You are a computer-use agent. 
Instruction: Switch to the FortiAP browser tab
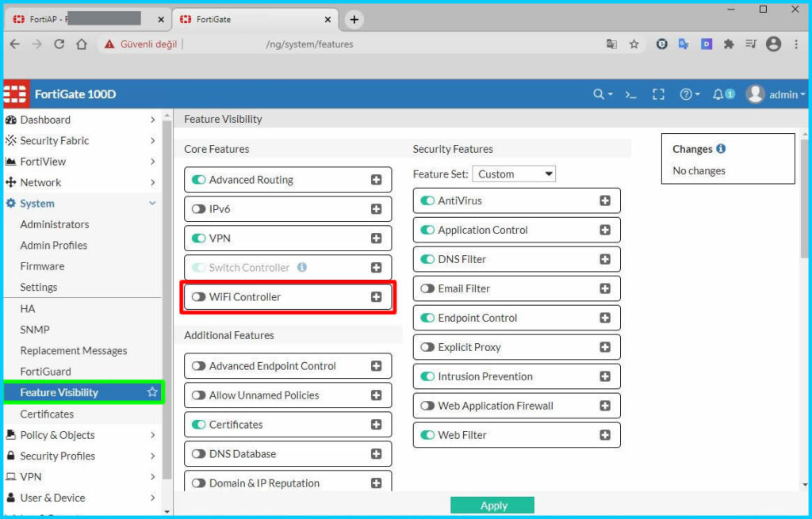pos(88,19)
